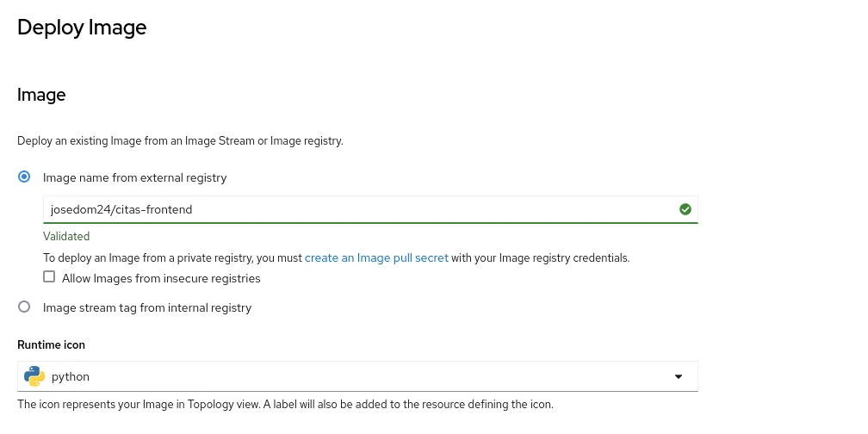The height and width of the screenshot is (434, 868).
Task: Click the Topology view icon help text
Action: click(x=285, y=404)
